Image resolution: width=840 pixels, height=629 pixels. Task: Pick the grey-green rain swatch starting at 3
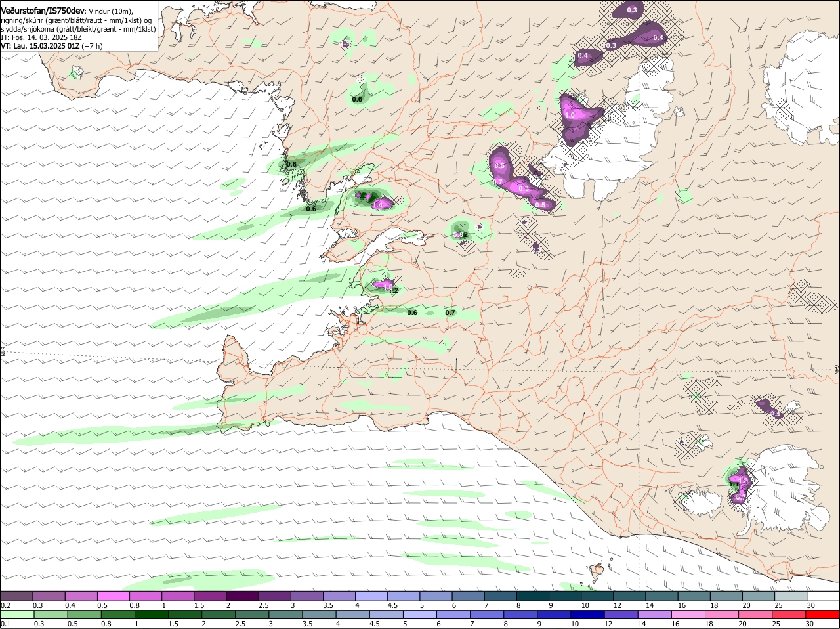pos(285,615)
